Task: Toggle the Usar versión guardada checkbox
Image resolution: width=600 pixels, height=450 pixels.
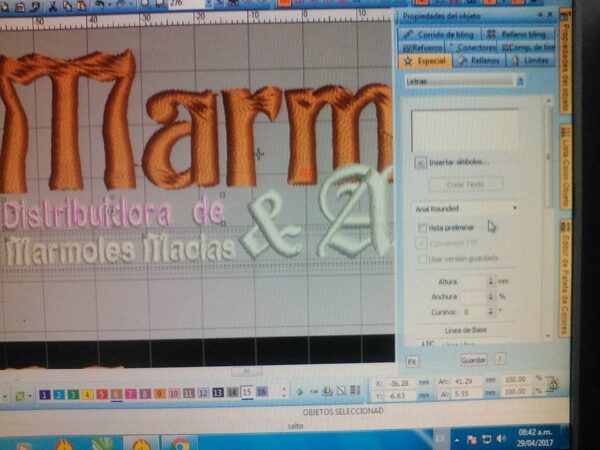Action: pyautogui.click(x=422, y=259)
